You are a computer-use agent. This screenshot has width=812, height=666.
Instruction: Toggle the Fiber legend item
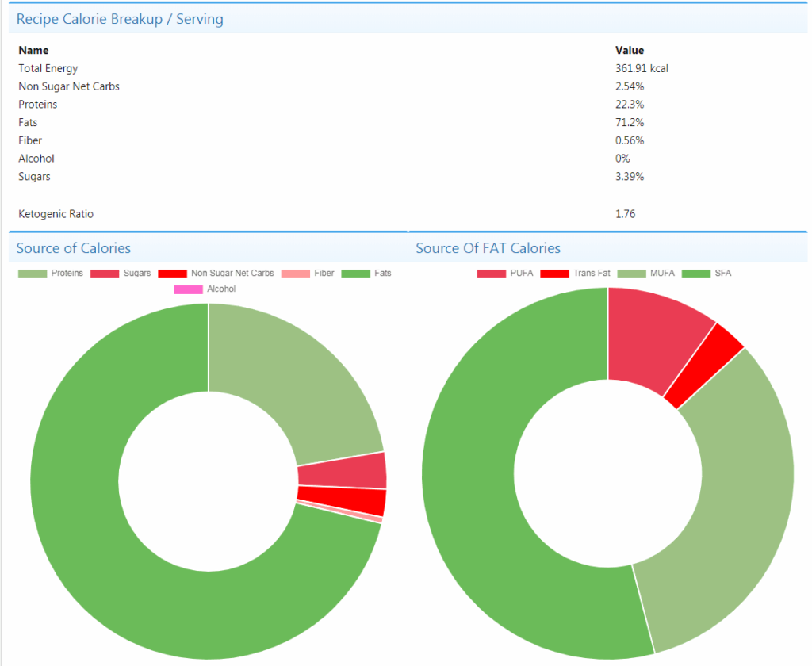(308, 273)
